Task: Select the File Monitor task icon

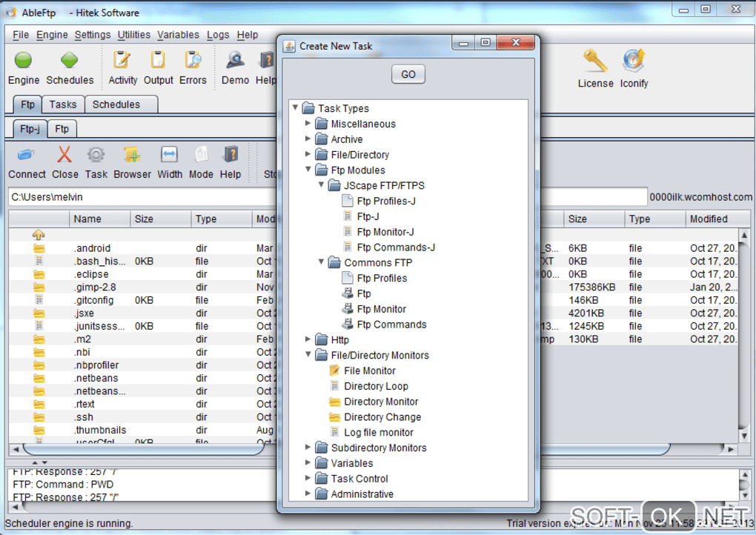Action: 334,370
